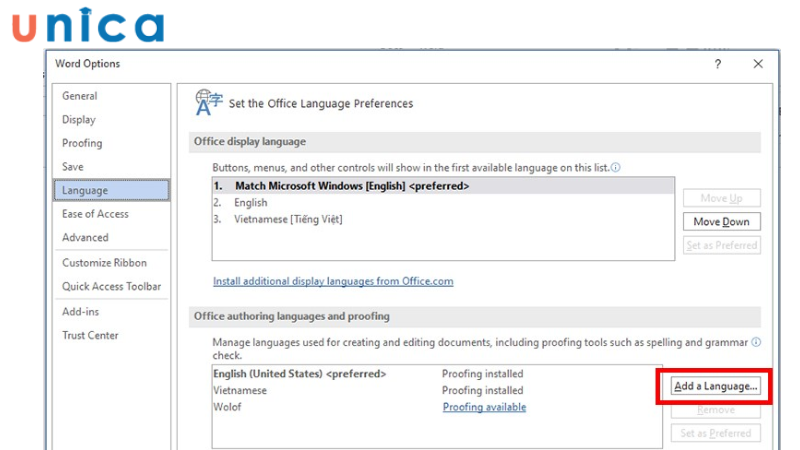Viewport: 800px width, 450px height.
Task: Click the Move Down button
Action: tap(721, 221)
